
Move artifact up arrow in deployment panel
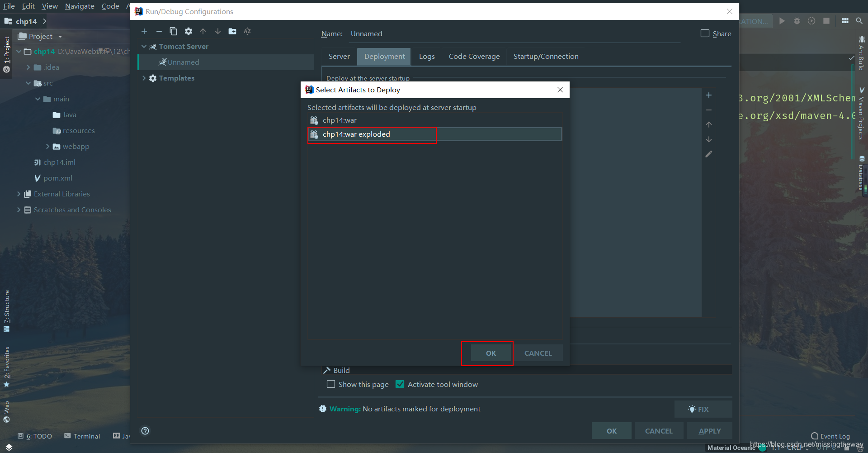pos(709,124)
